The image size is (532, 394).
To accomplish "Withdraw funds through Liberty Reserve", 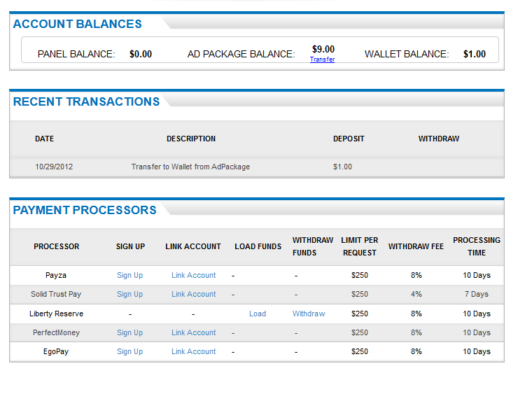I will click(309, 314).
